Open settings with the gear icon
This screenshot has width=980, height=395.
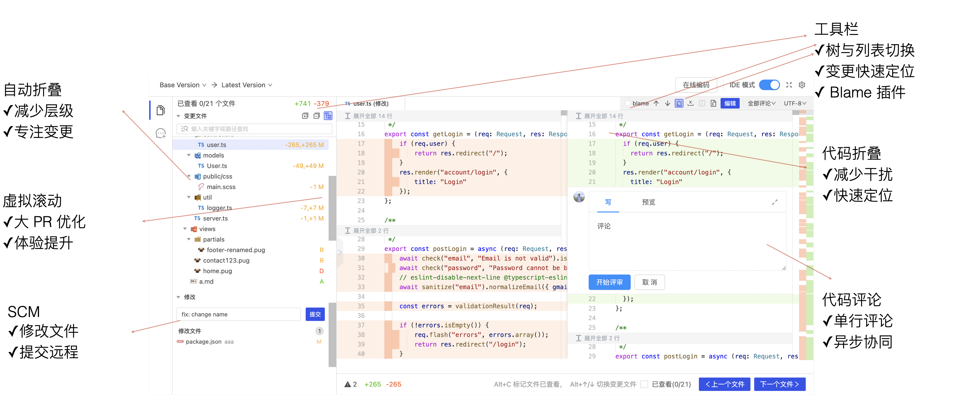pyautogui.click(x=802, y=85)
